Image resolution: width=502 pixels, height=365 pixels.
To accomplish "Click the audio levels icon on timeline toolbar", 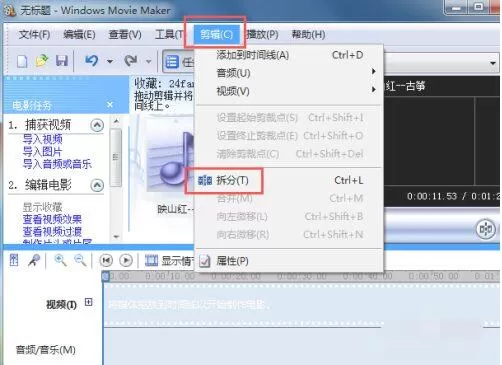I will pos(14,260).
